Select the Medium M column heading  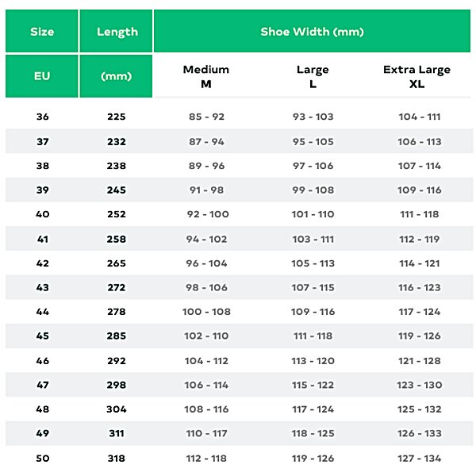(206, 76)
